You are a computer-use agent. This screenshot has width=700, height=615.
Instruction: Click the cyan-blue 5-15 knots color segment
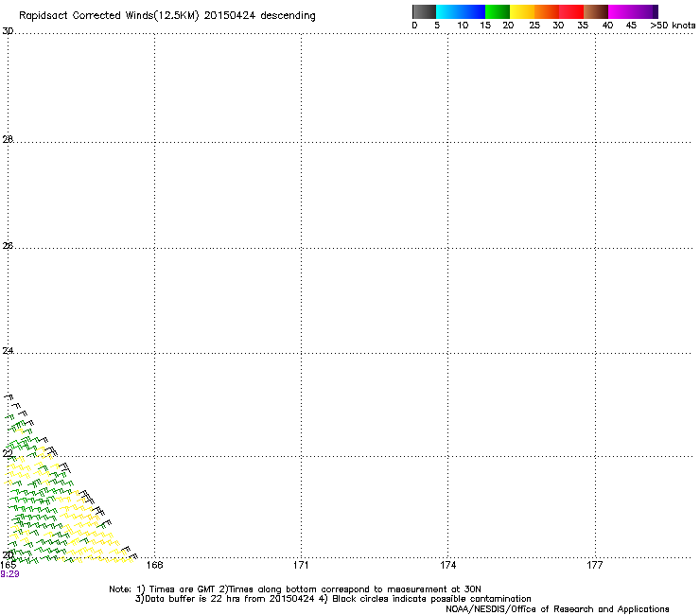(461, 11)
